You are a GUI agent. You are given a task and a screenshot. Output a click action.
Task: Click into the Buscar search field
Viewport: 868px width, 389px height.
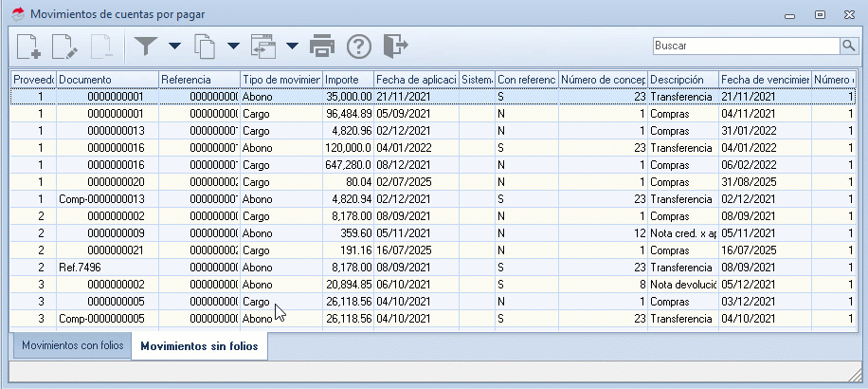pos(745,46)
